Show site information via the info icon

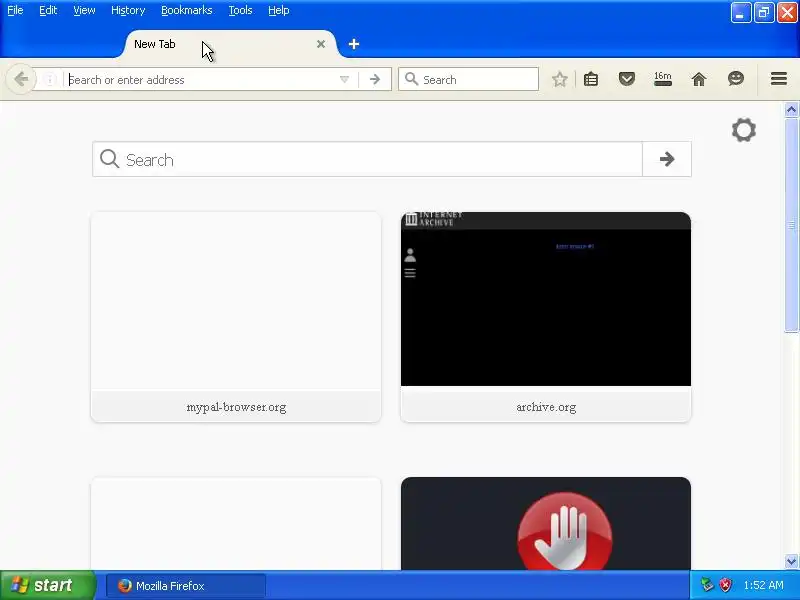[49, 80]
